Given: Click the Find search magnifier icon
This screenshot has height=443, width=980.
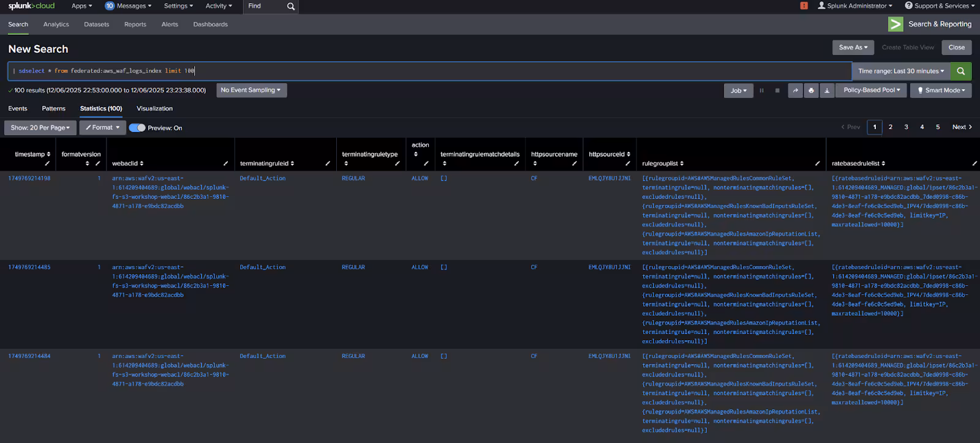Looking at the screenshot, I should 291,6.
